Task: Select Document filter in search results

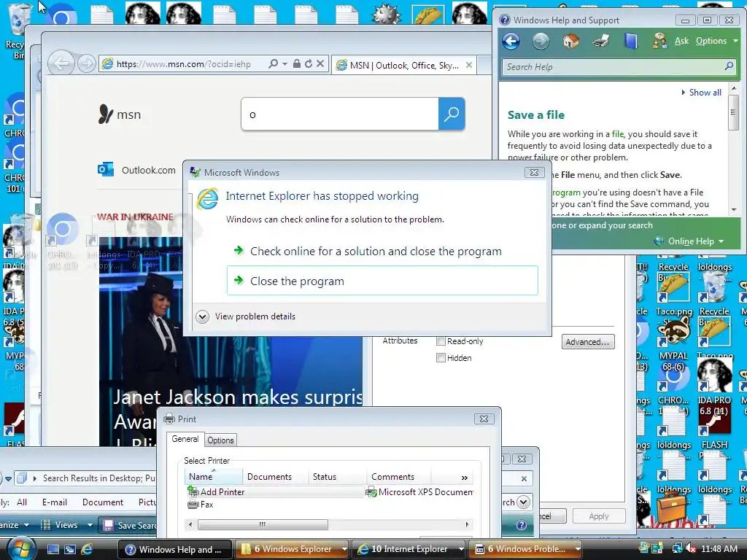Action: 102,502
